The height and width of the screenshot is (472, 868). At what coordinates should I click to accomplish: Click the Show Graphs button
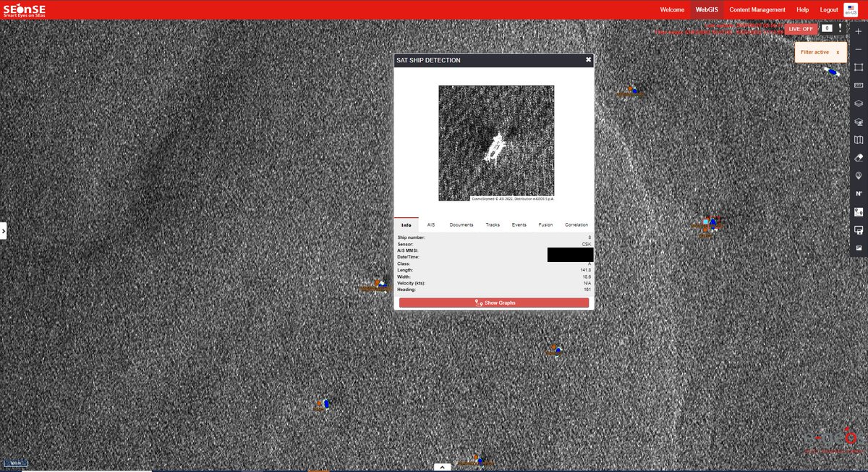coord(494,303)
